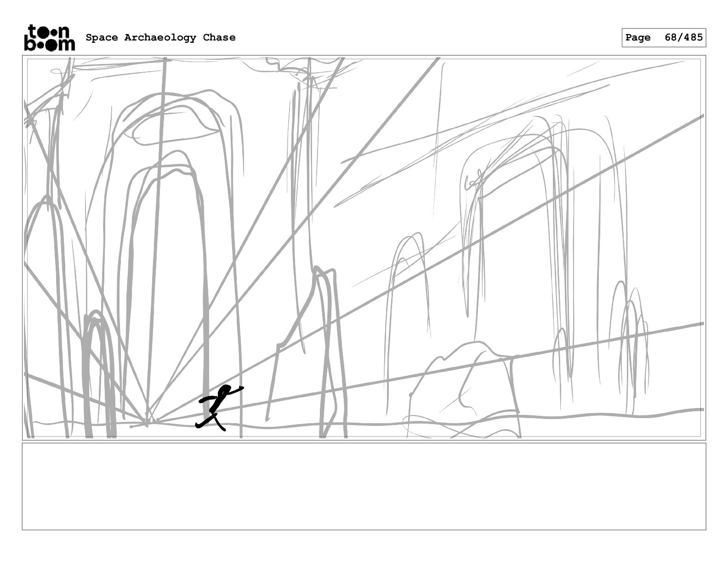Click the storyboard panel sketch
Viewport: 728px width, 563px height.
pyautogui.click(x=364, y=248)
